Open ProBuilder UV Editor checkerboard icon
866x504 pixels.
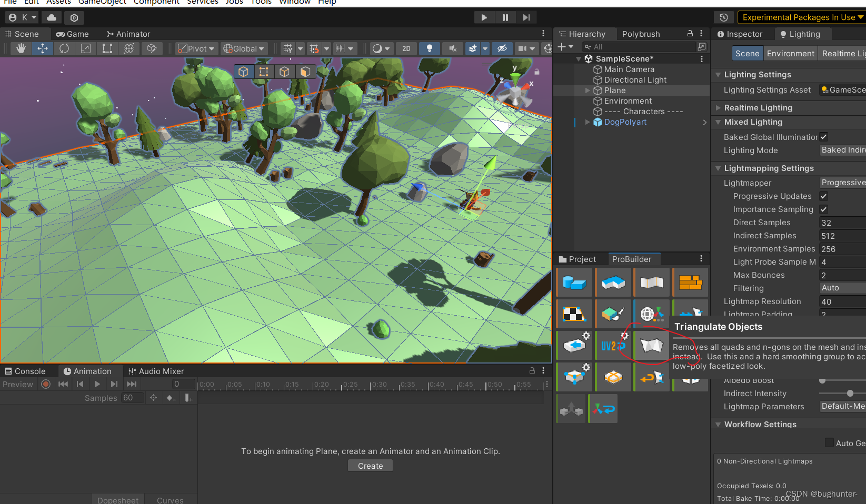tap(574, 314)
